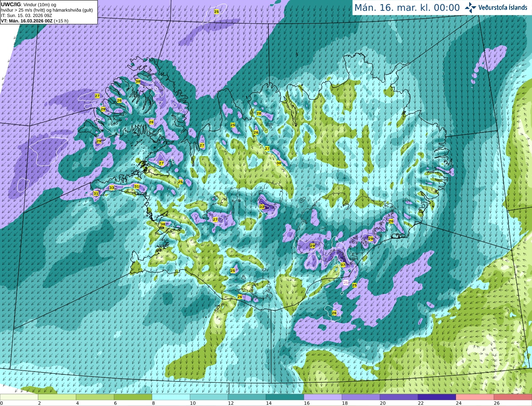Screen dimensions: 532x406
Task: Select the 24–26 m/s pink legend swatch
Action: (x=475, y=397)
